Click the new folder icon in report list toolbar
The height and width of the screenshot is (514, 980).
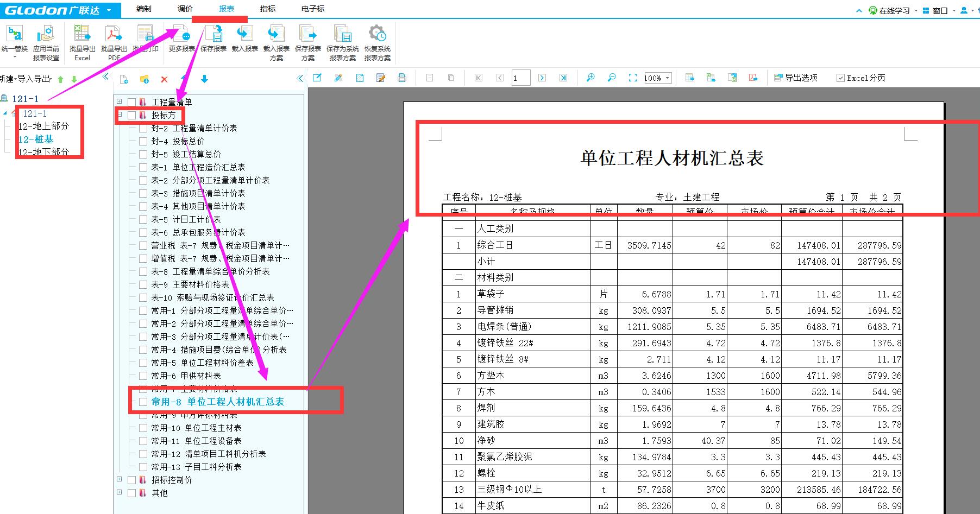[145, 79]
